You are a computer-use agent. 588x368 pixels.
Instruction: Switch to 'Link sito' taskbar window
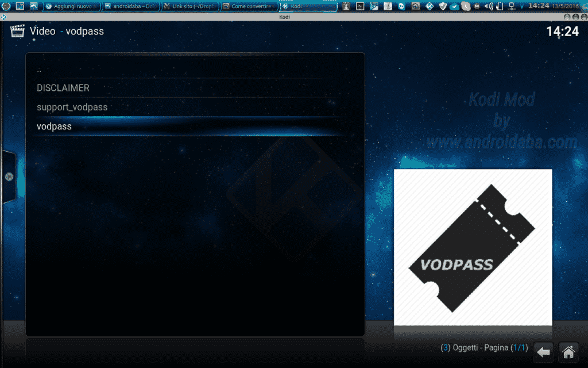(x=189, y=6)
